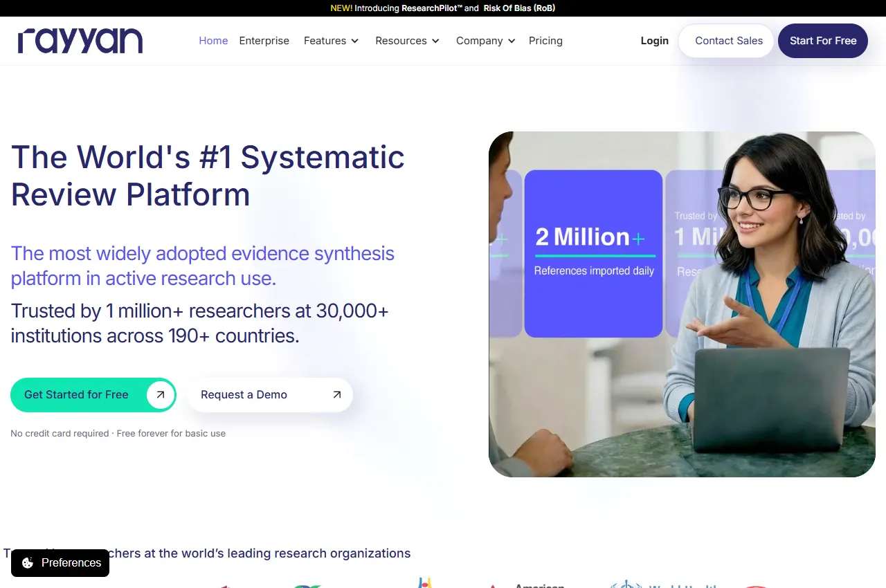Open the Pricing page

tap(545, 41)
